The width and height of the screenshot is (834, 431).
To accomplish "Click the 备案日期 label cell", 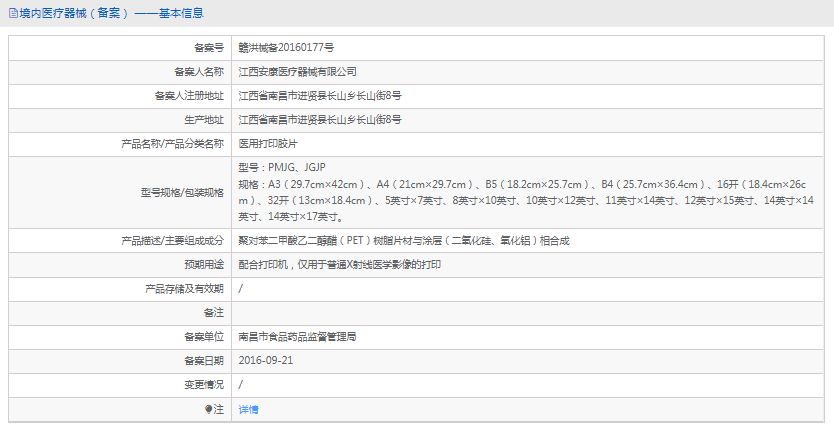I will [x=120, y=361].
